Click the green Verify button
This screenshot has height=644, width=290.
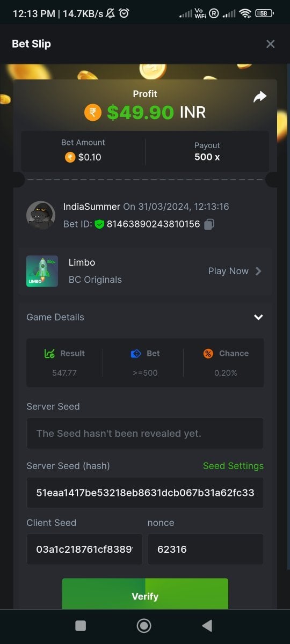(x=145, y=594)
